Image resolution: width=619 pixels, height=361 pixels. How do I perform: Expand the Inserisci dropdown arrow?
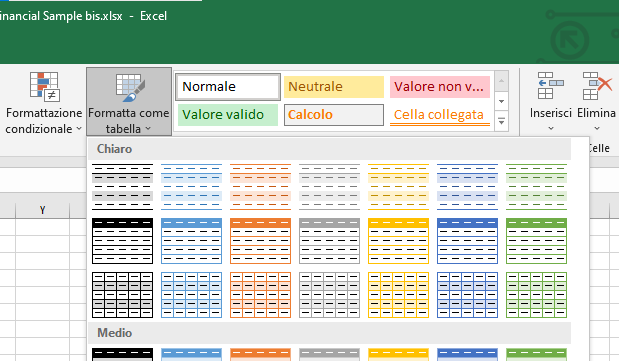point(551,128)
